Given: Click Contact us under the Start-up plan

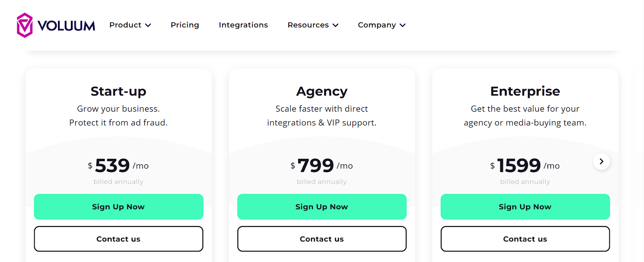Looking at the screenshot, I should (118, 239).
